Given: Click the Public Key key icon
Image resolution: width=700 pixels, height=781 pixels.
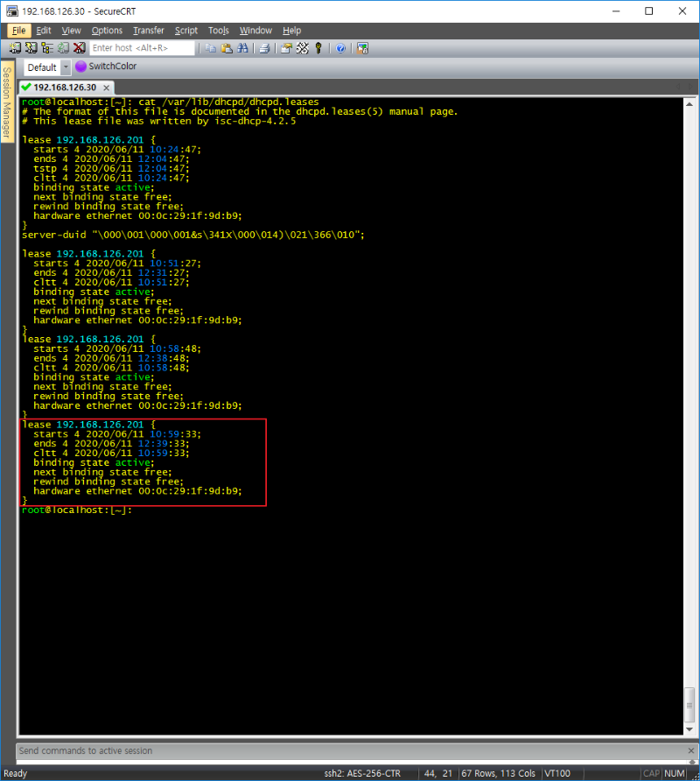Looking at the screenshot, I should 318,48.
